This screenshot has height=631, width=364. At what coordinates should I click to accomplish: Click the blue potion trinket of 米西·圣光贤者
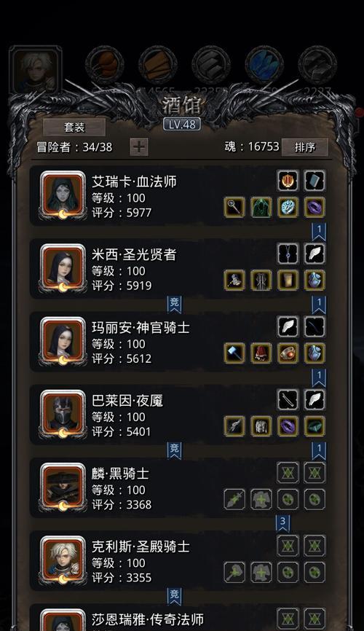coord(314,281)
